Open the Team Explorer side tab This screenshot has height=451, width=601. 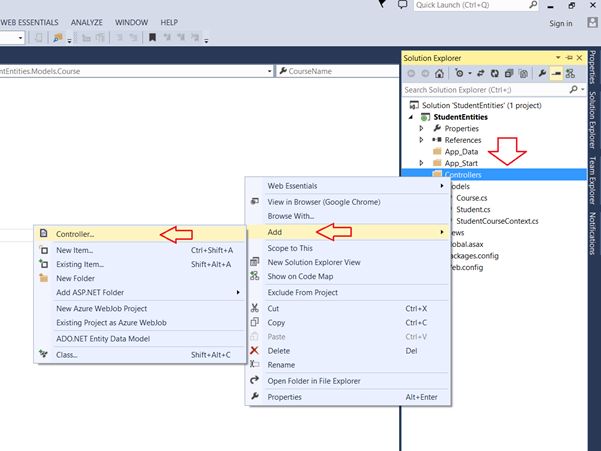coord(593,180)
